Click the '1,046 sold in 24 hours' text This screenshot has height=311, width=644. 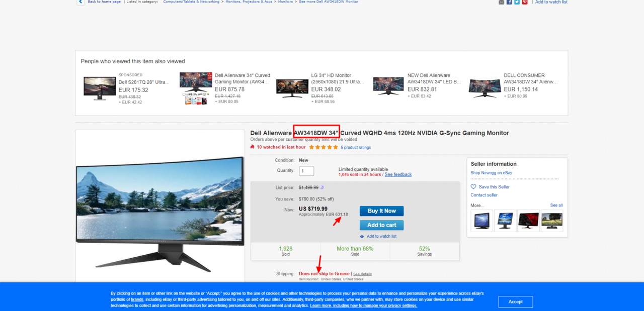[360, 174]
